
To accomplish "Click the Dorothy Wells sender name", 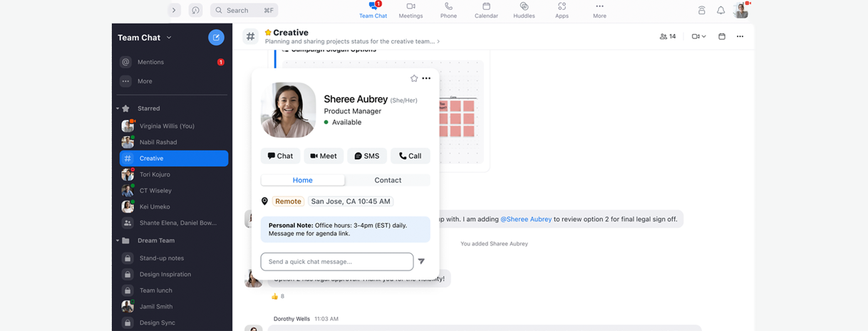I will (292, 318).
